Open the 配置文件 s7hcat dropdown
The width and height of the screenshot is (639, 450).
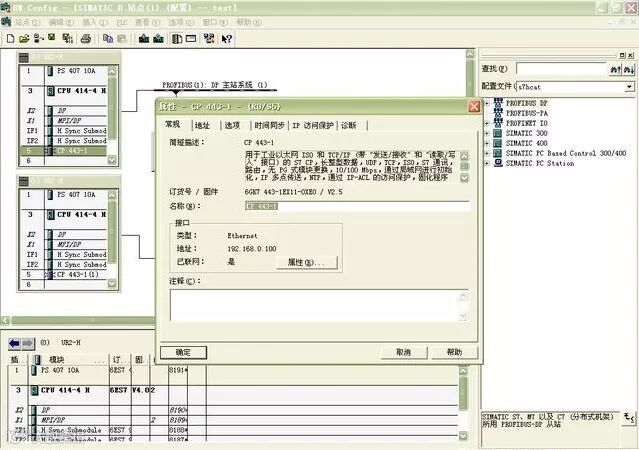(x=630, y=87)
